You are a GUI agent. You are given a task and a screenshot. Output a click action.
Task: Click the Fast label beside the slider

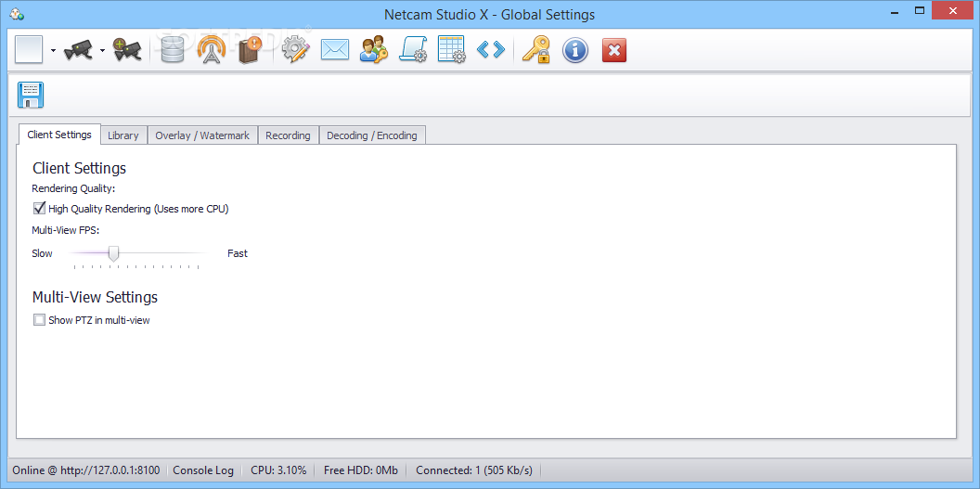click(238, 253)
